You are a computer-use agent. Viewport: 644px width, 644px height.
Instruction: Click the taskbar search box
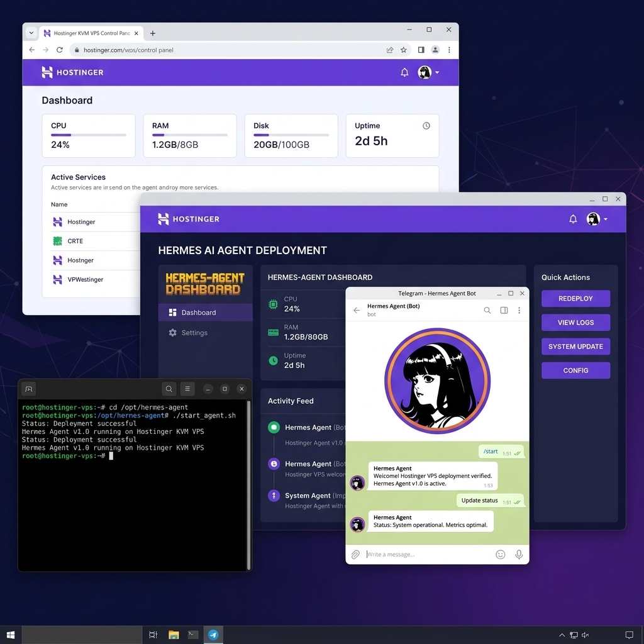[x=82, y=635]
